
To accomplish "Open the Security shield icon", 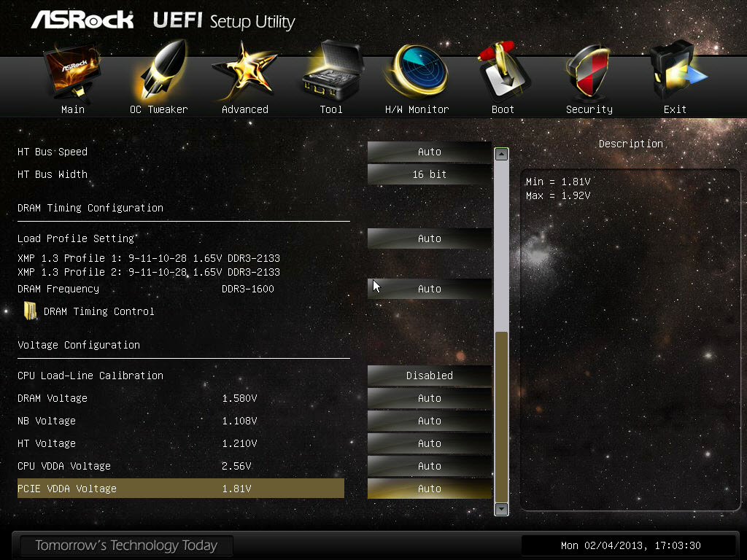I will tap(589, 71).
